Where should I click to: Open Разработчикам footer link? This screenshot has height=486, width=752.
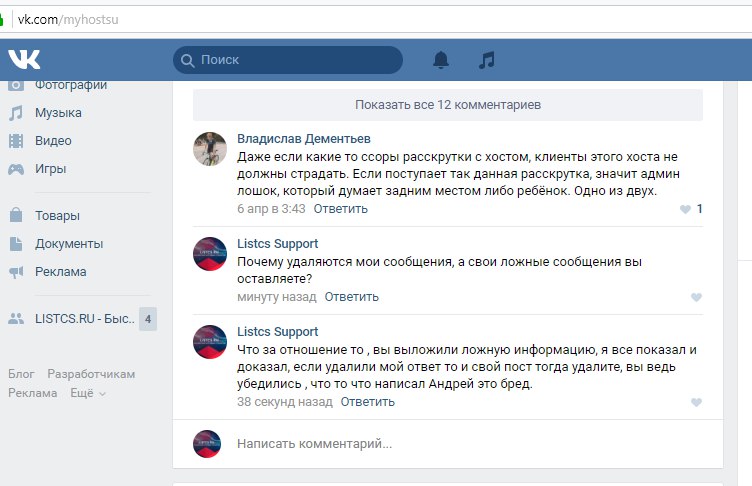tap(91, 374)
